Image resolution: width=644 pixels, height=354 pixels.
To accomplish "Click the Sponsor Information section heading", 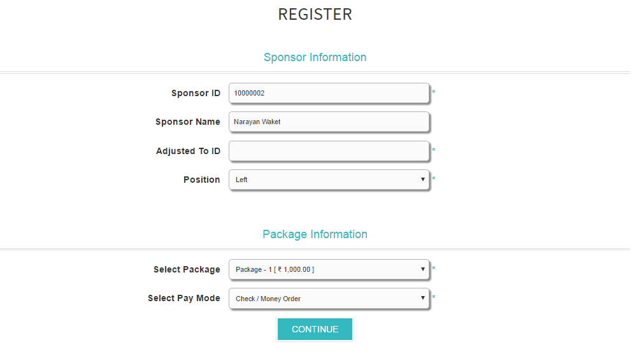I will point(315,57).
